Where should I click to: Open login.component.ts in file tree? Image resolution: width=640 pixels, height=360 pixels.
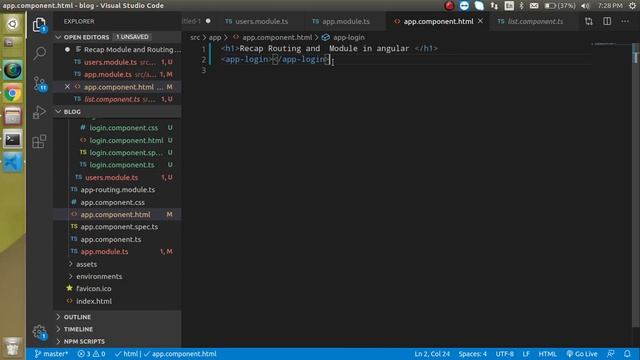click(118, 165)
